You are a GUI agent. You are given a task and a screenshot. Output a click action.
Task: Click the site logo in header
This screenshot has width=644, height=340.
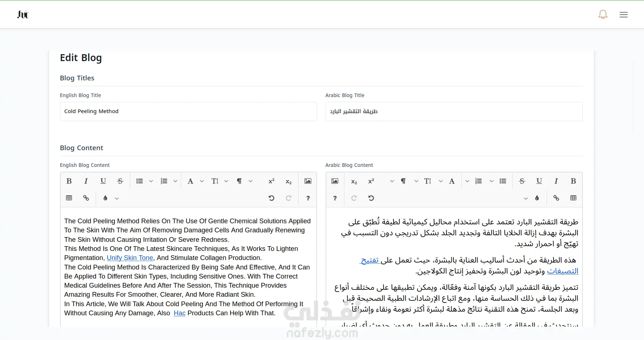(23, 15)
